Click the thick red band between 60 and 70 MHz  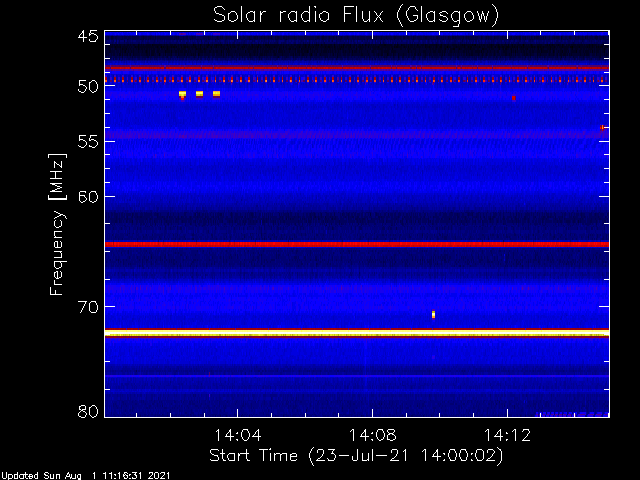(x=357, y=244)
